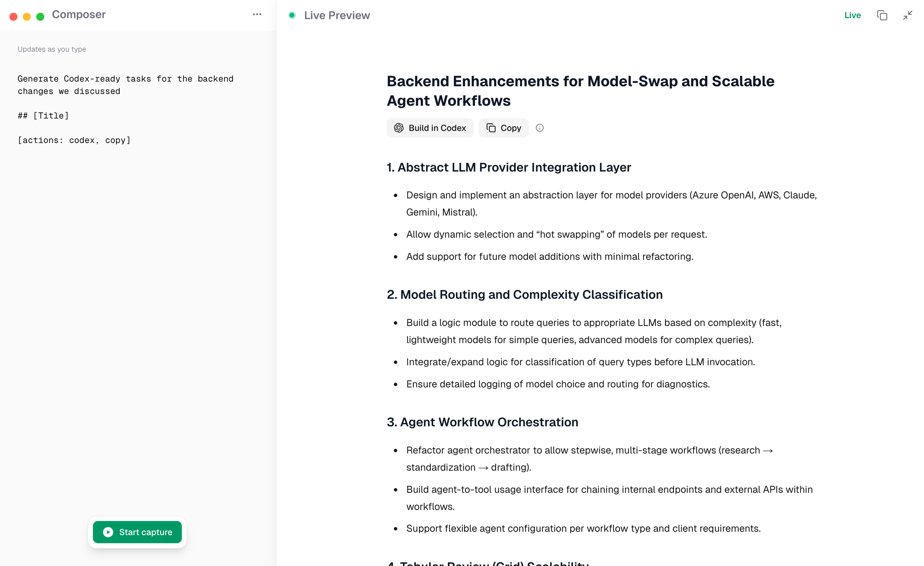Click bullet 'Support flexible agent configuration per workflow'
The image size is (924, 566).
point(583,528)
